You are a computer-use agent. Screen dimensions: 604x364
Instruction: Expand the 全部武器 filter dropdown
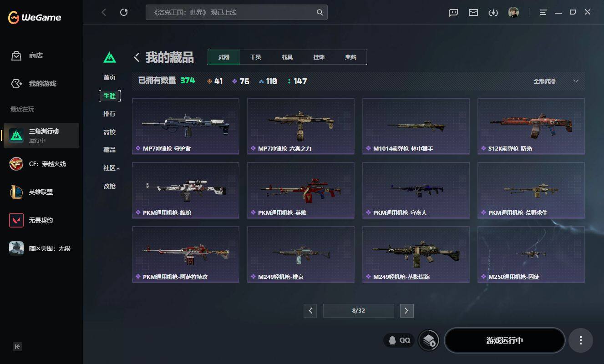coord(556,81)
